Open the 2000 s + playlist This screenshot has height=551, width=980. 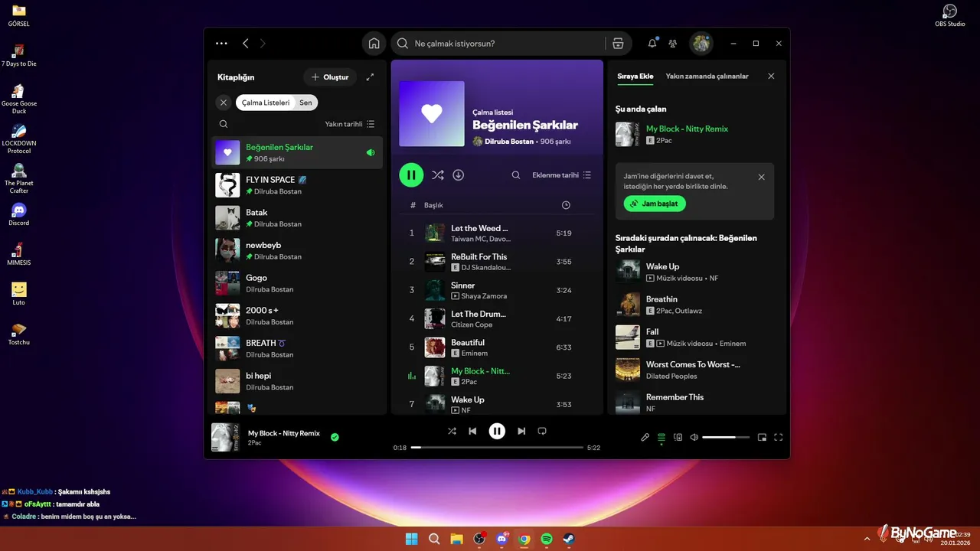(297, 315)
